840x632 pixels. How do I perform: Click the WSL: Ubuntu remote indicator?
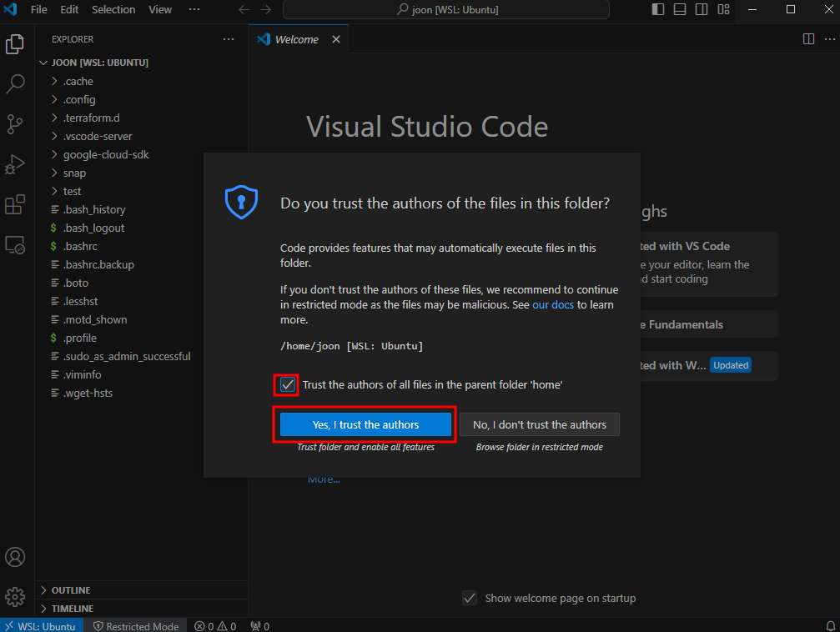(41, 625)
